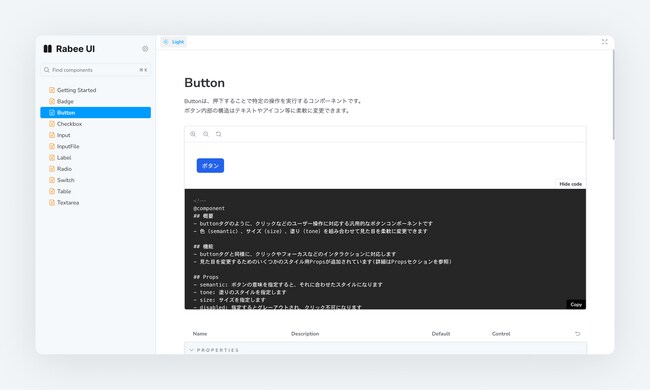Screen dimensions: 650x391
Task: Click the search magnifier icon
Action: click(x=47, y=70)
